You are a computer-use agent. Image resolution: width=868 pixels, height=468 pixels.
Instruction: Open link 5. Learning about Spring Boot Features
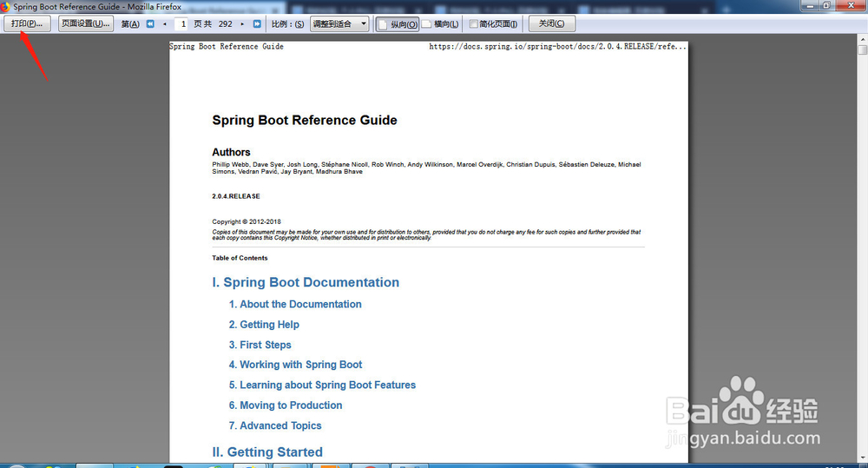322,385
